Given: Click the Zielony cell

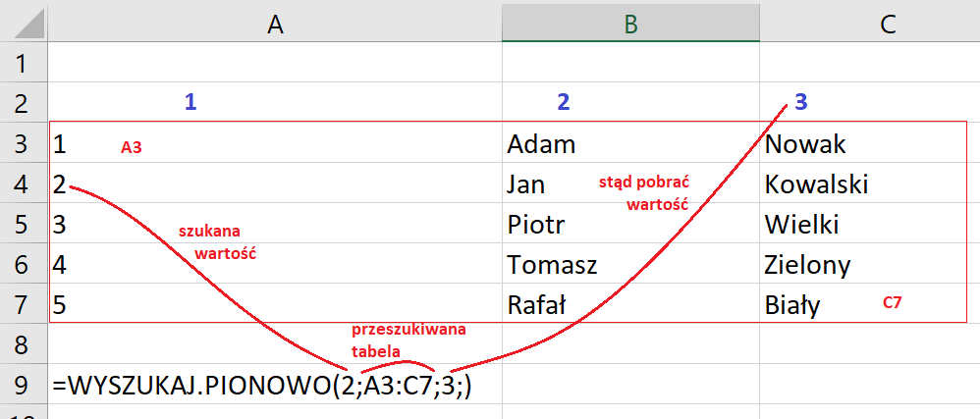Looking at the screenshot, I should coord(807,265).
